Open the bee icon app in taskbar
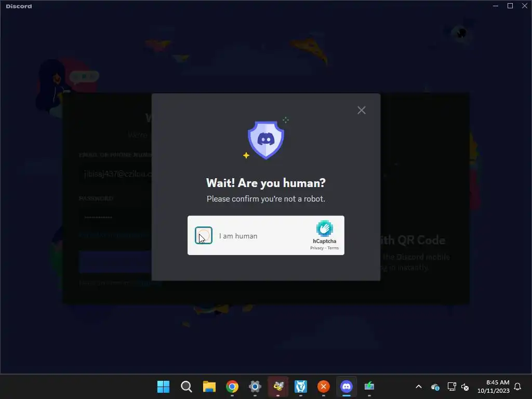This screenshot has width=532, height=399. coord(278,387)
